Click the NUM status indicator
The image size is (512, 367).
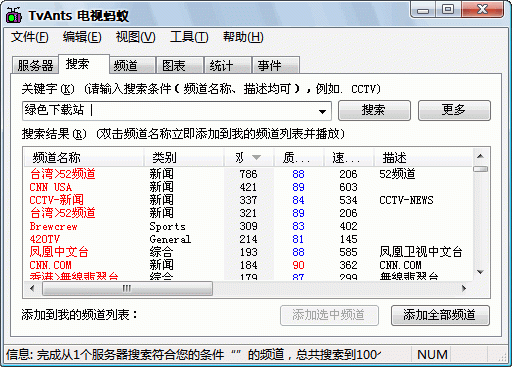pyautogui.click(x=432, y=355)
